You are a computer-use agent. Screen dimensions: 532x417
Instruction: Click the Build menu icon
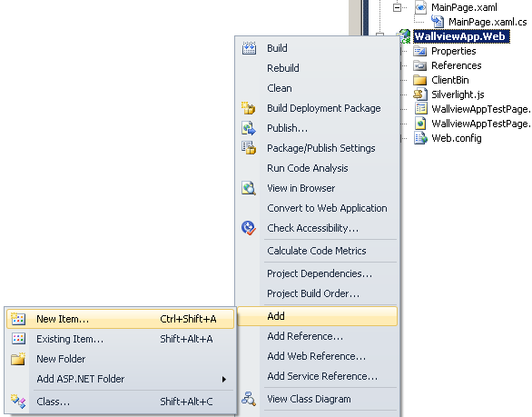point(249,48)
